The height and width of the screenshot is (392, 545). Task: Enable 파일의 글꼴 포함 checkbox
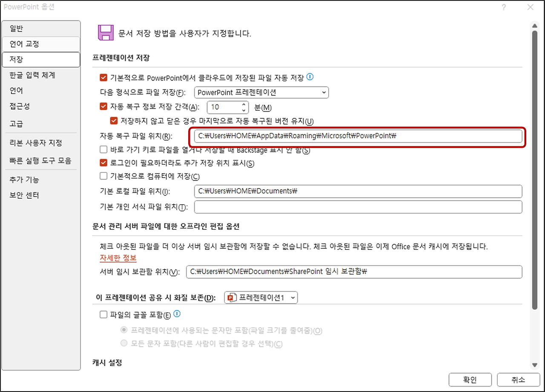[x=103, y=315]
